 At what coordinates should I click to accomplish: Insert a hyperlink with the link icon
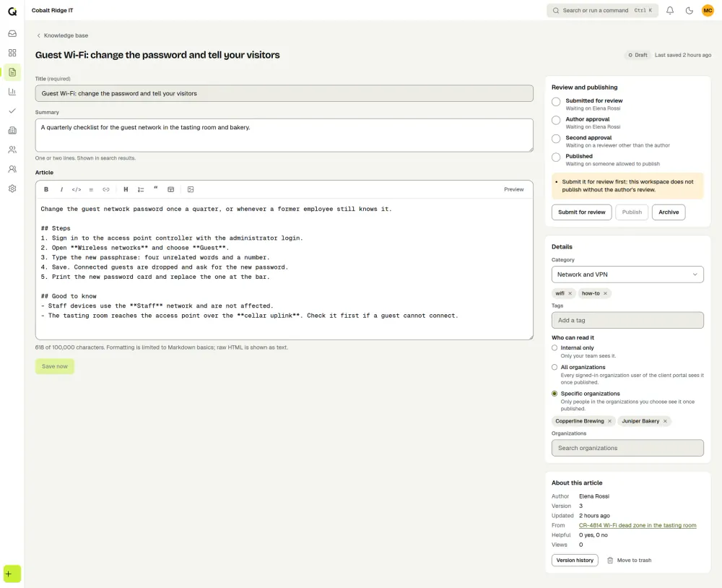tap(106, 189)
